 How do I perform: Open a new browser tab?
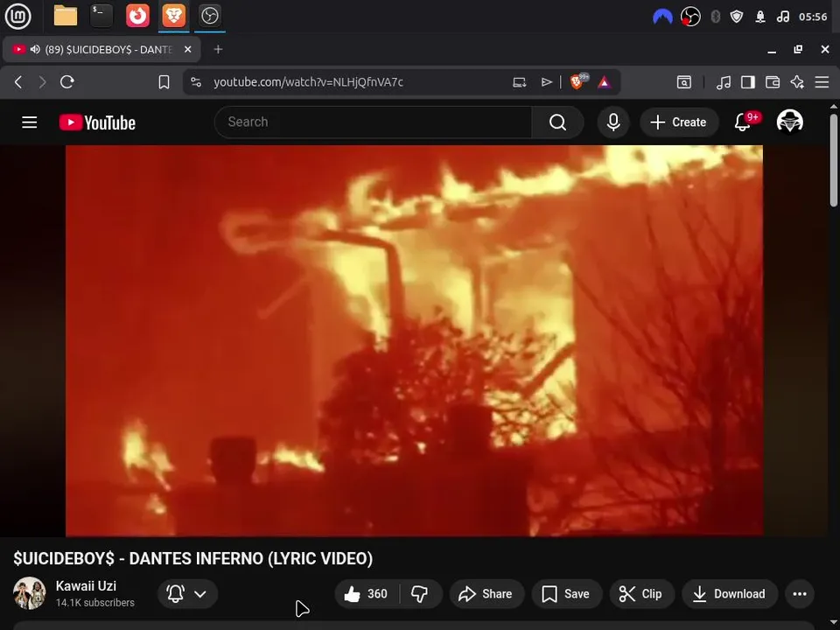[218, 49]
